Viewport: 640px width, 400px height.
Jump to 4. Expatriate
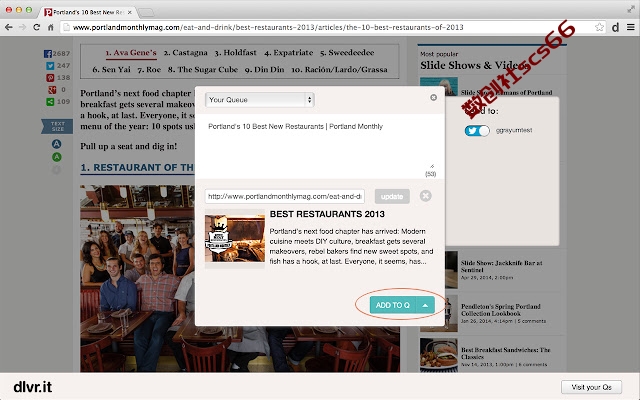(289, 53)
